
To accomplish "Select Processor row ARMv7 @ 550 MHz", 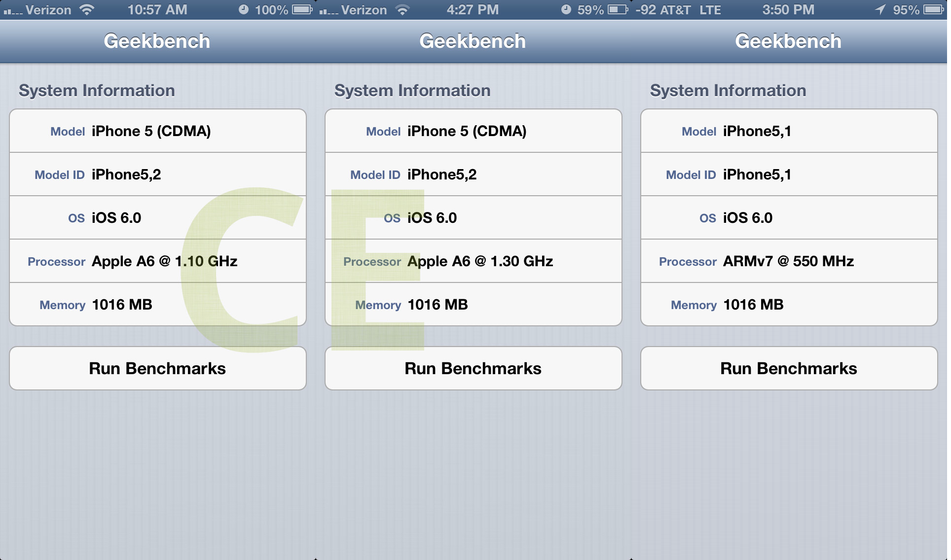I will tap(789, 261).
